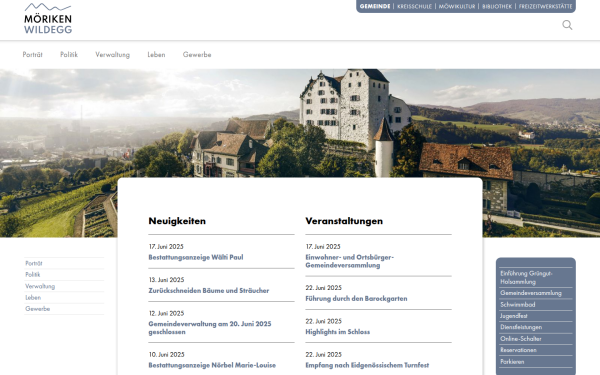Open the FREIZEITWERKSTÄTTE tab

(x=546, y=7)
